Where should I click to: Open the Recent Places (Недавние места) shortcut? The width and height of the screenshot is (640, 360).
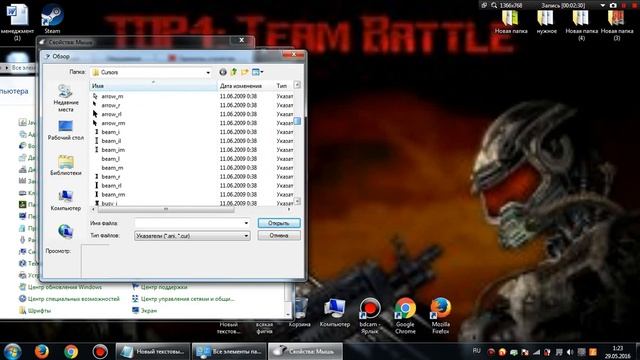pos(65,98)
